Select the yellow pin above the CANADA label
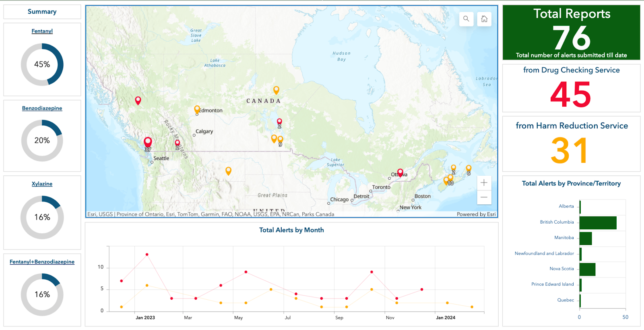644x330 pixels. [276, 90]
